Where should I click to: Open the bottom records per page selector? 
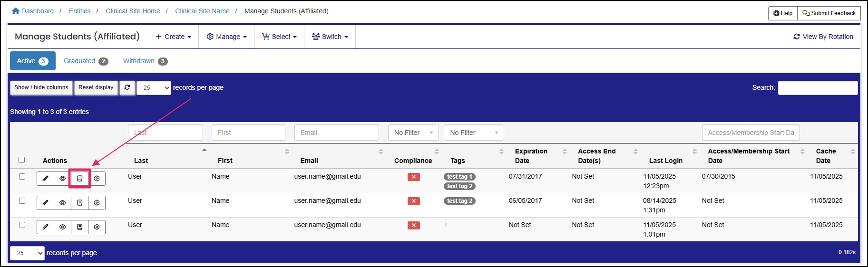[27, 253]
